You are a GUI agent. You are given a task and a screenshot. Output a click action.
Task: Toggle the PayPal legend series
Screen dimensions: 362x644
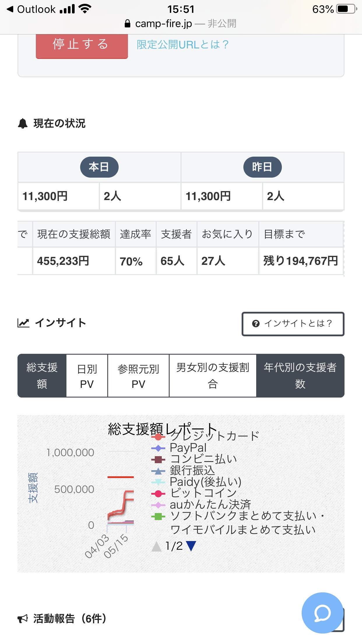coord(188,448)
